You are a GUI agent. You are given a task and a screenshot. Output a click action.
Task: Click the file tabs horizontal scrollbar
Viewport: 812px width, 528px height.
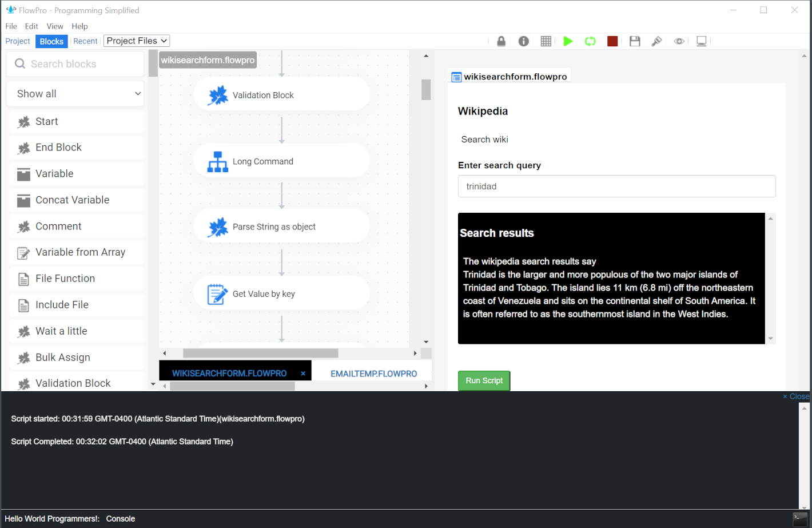point(232,386)
